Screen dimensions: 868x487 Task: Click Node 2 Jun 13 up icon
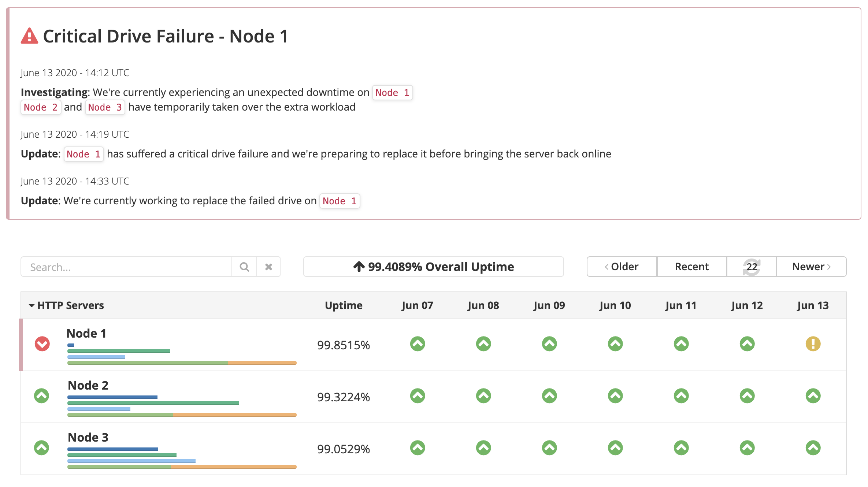coord(813,396)
